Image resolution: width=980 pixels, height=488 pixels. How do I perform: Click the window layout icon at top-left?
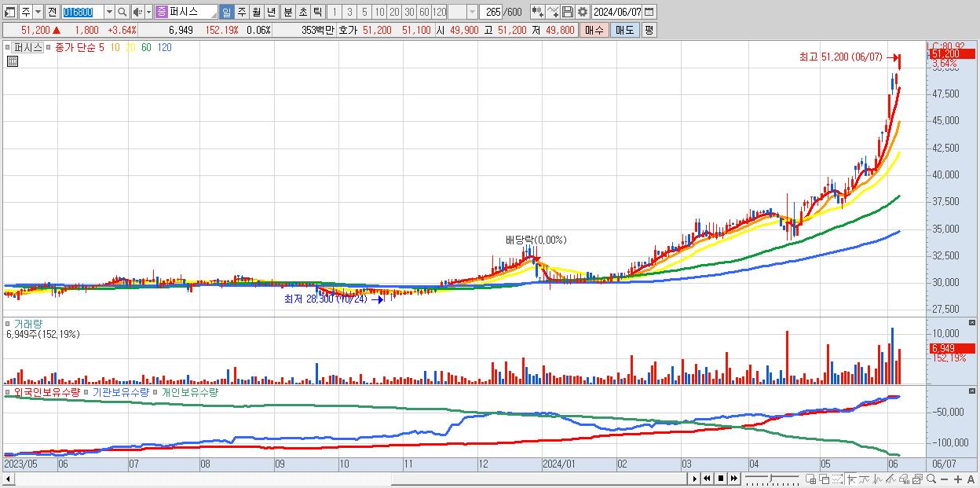tap(9, 12)
